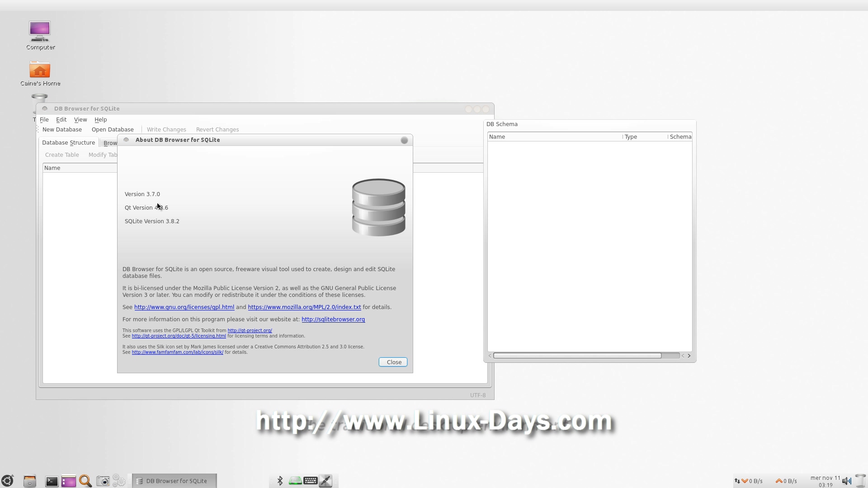Launch the camera screenshot tool in taskbar
The width and height of the screenshot is (868, 488).
point(103,481)
